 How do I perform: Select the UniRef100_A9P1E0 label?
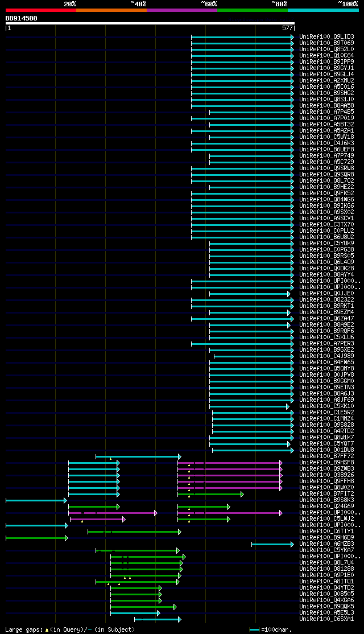(327, 576)
